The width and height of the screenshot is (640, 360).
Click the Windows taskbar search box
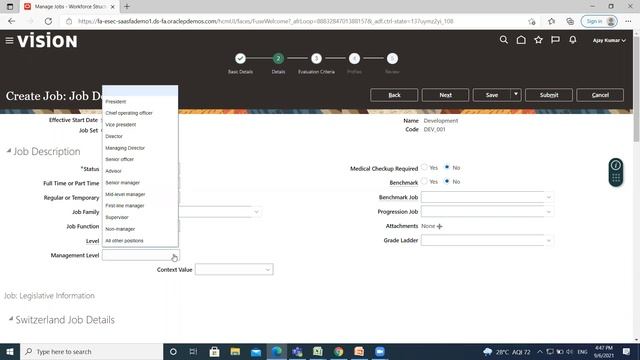point(91,351)
